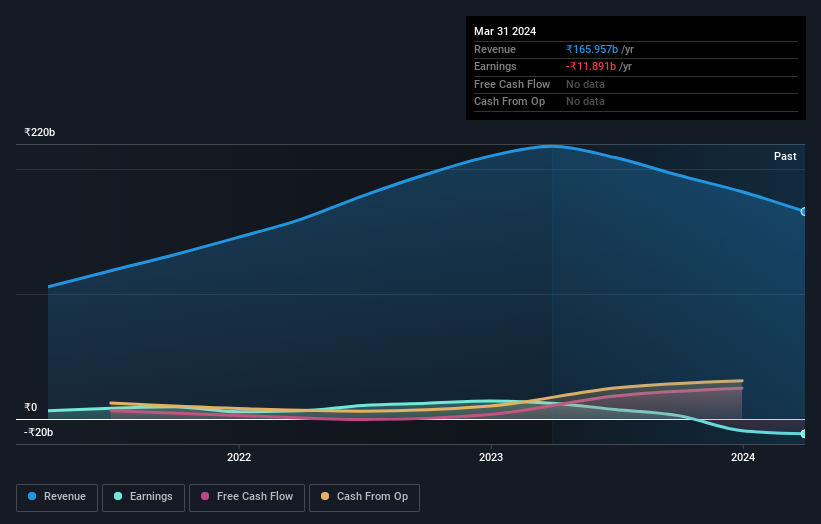Toggle the Free Cash Flow legend series
The width and height of the screenshot is (821, 524).
[x=247, y=497]
